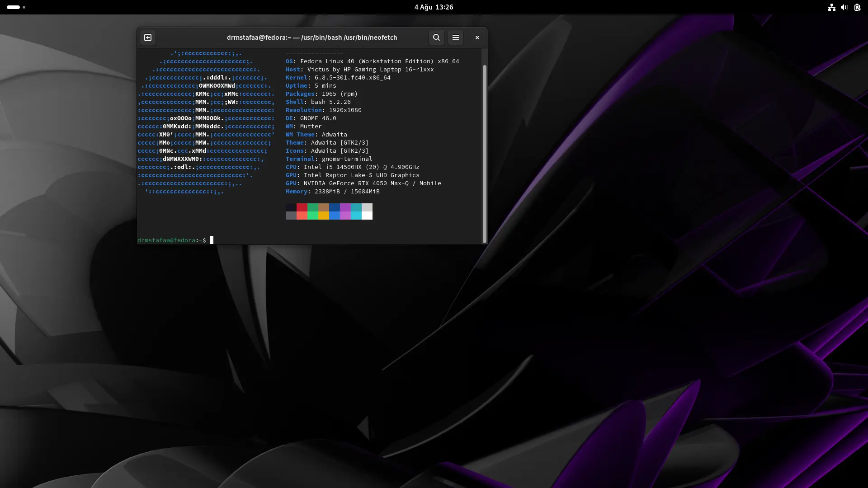This screenshot has height=488, width=868.
Task: Open the terminal hamburger menu
Action: click(x=455, y=38)
